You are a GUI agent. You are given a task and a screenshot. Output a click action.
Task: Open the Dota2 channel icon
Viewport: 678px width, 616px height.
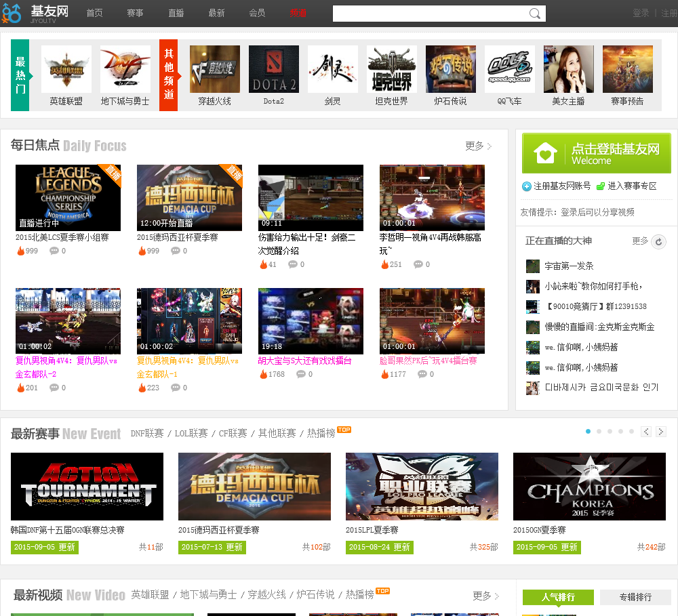coord(274,69)
